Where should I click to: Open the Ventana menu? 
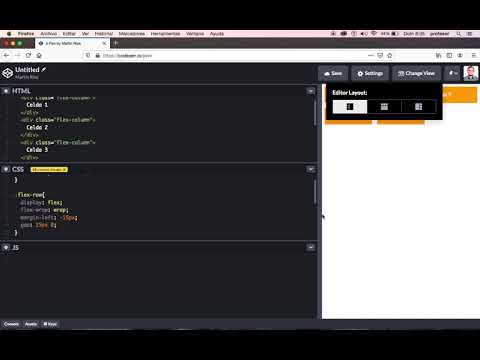195,34
